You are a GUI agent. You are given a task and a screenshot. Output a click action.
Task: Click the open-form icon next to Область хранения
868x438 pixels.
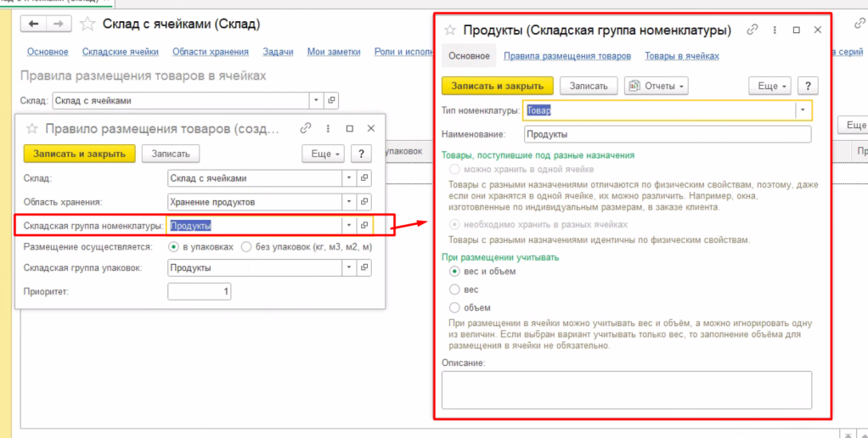pyautogui.click(x=364, y=202)
